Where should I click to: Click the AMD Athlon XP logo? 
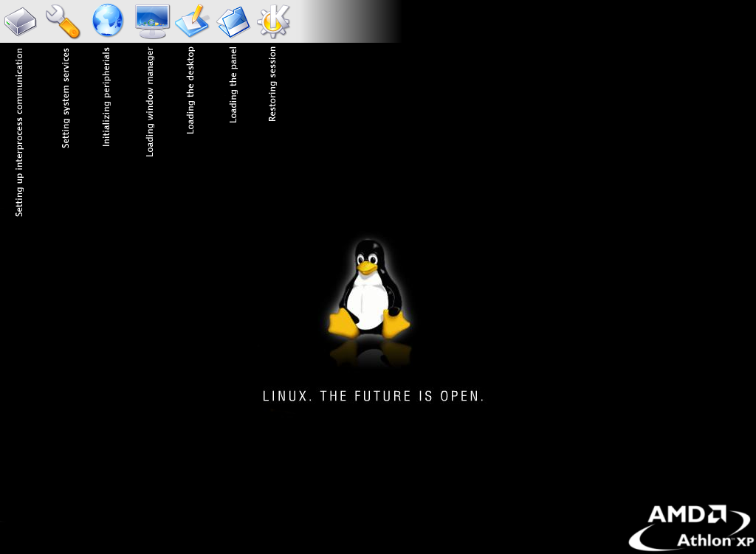click(691, 527)
